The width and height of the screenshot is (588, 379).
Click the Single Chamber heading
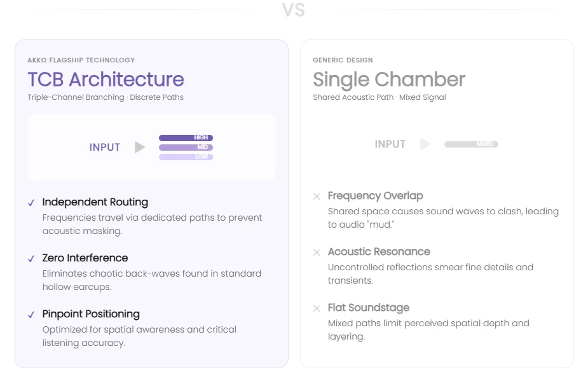point(389,79)
